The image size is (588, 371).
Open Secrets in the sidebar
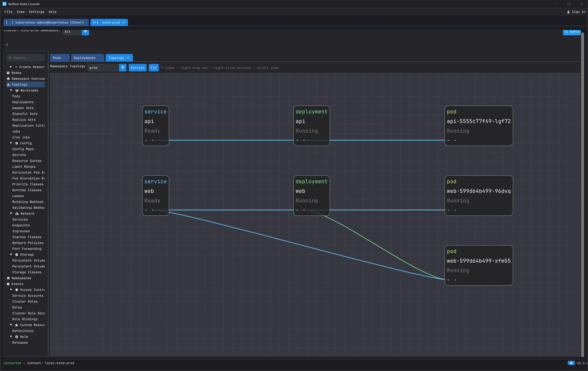pos(19,155)
